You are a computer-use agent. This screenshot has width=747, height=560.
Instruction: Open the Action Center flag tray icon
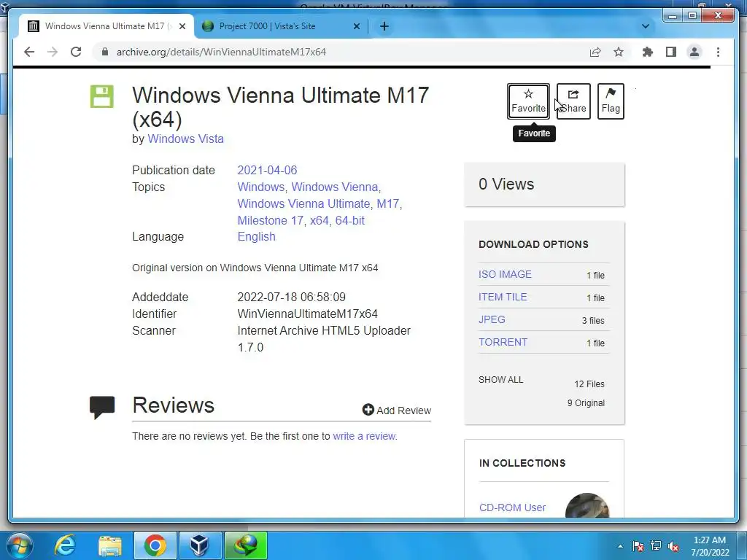click(638, 546)
